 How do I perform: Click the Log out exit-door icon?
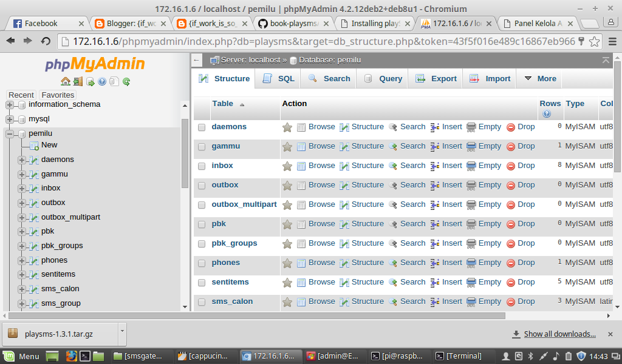78,81
